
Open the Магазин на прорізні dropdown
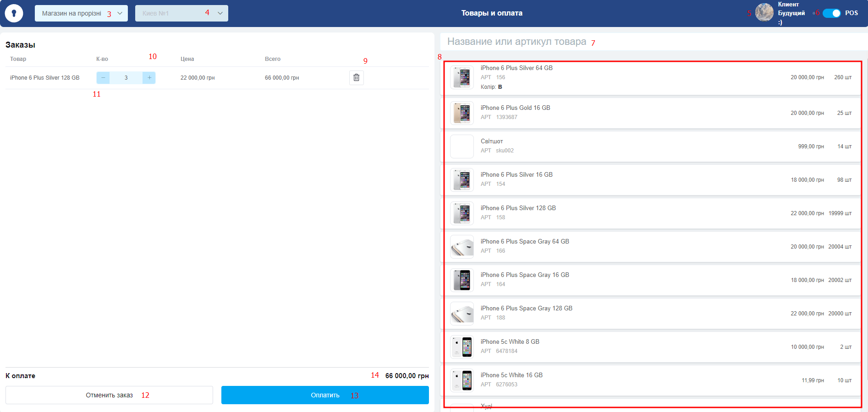(x=81, y=13)
